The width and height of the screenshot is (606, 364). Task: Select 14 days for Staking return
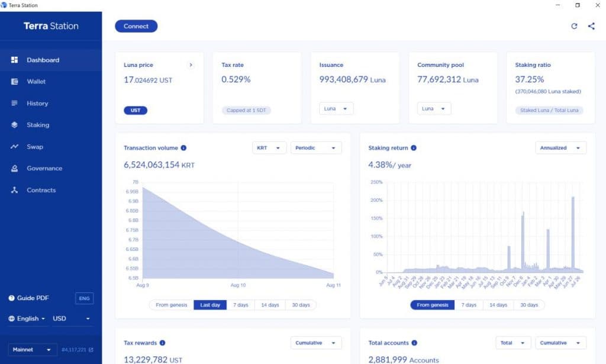click(x=498, y=305)
